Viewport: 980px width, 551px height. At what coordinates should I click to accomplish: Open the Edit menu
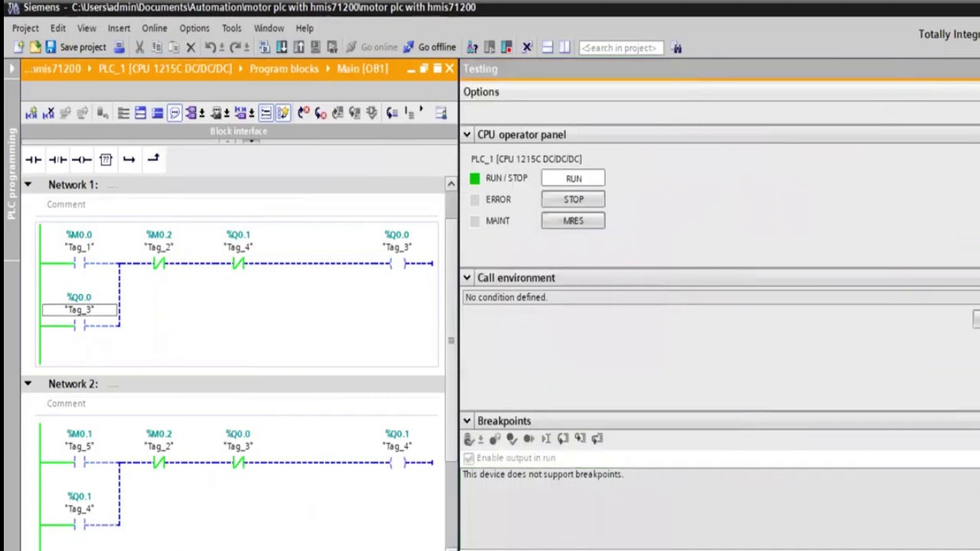click(x=58, y=28)
